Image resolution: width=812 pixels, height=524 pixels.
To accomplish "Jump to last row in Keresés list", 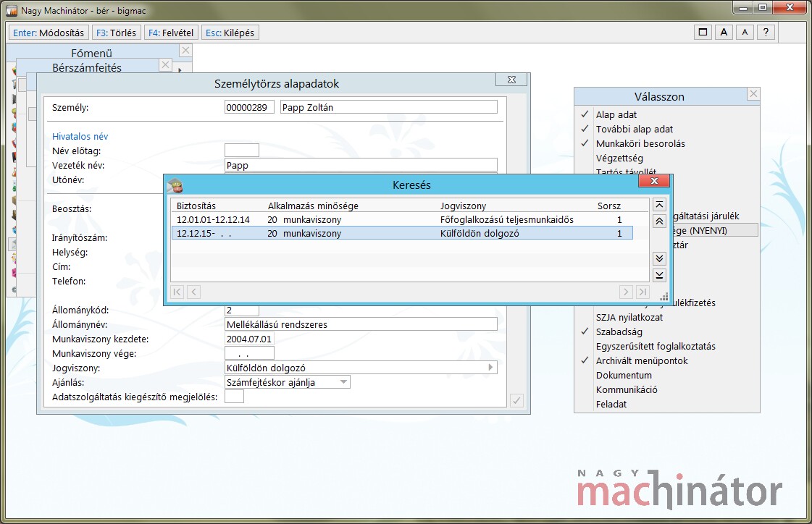I will point(659,275).
